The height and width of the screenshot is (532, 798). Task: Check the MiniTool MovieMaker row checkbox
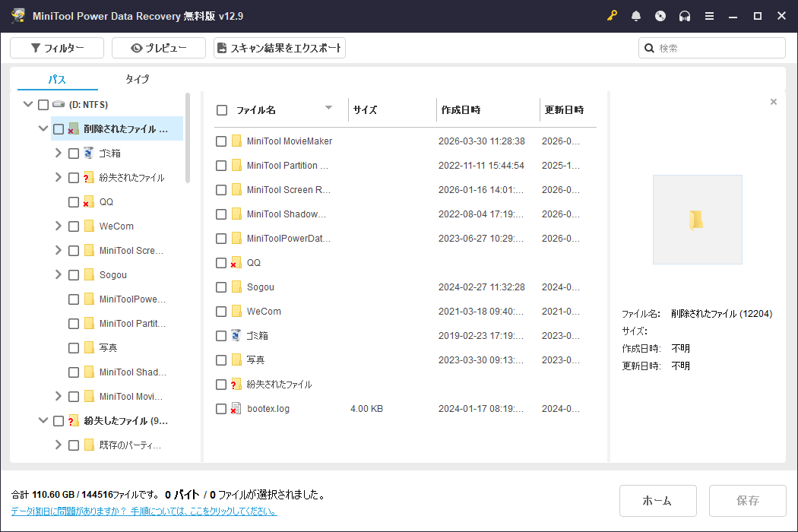click(221, 141)
